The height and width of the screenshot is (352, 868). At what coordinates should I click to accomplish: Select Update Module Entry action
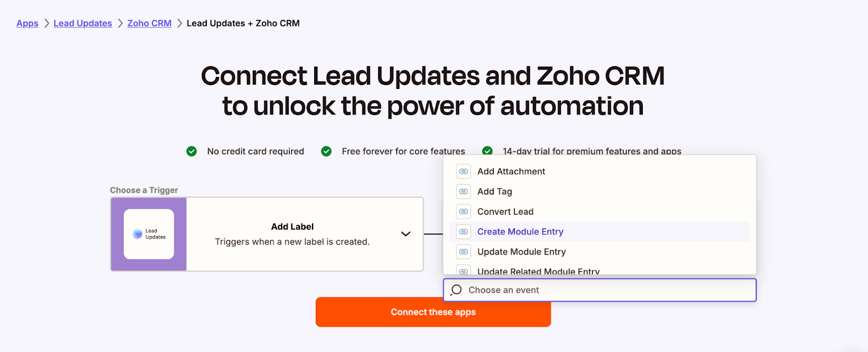click(521, 252)
